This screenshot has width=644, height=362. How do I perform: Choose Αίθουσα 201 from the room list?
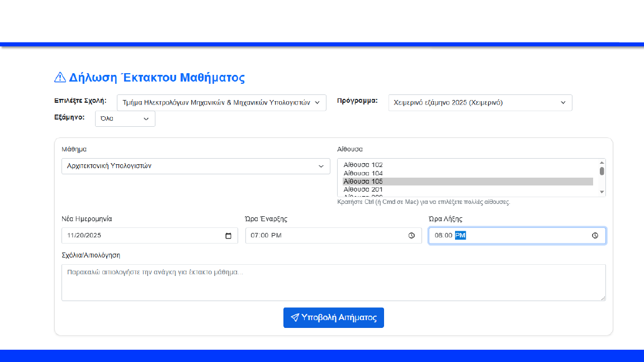363,190
